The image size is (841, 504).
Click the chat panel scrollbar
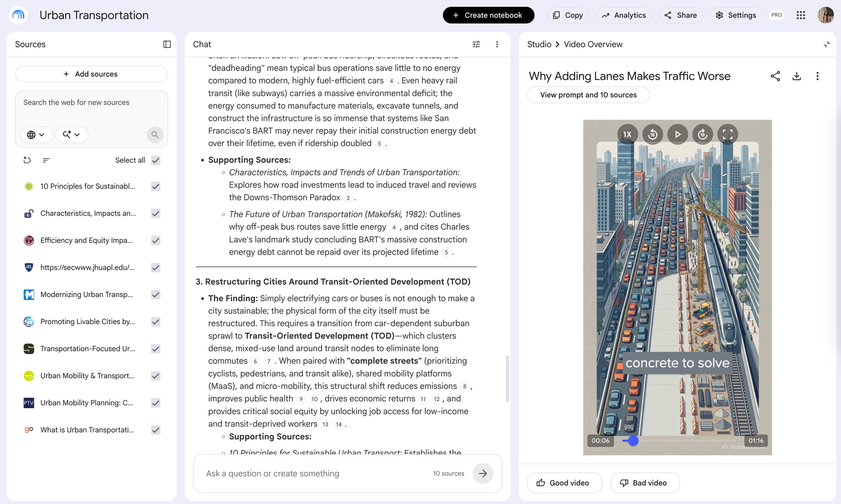point(507,378)
